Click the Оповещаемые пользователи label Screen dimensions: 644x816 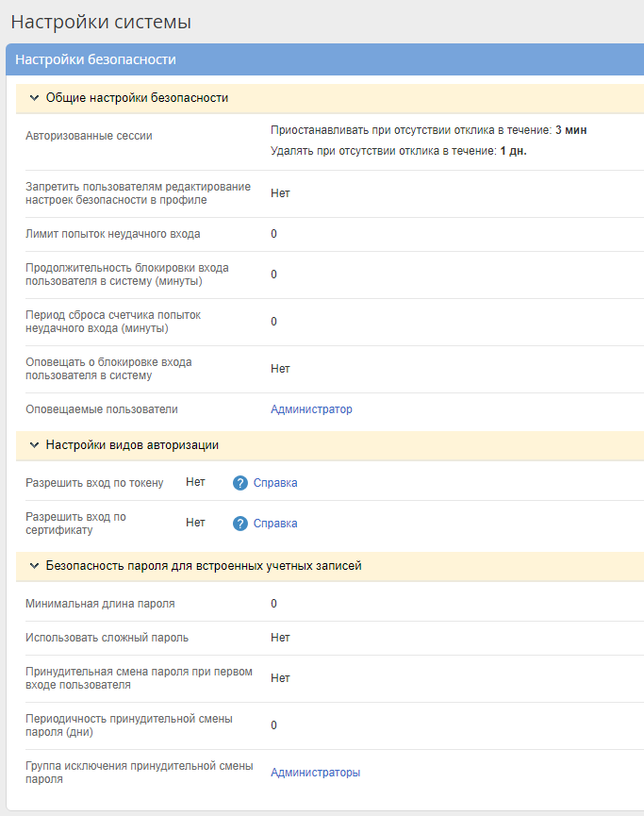pyautogui.click(x=102, y=409)
